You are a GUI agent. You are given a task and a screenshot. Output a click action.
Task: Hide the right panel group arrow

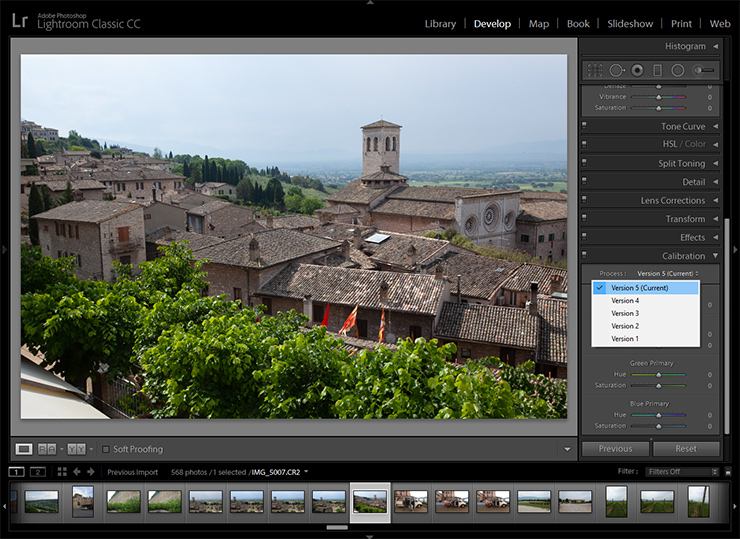(x=735, y=249)
